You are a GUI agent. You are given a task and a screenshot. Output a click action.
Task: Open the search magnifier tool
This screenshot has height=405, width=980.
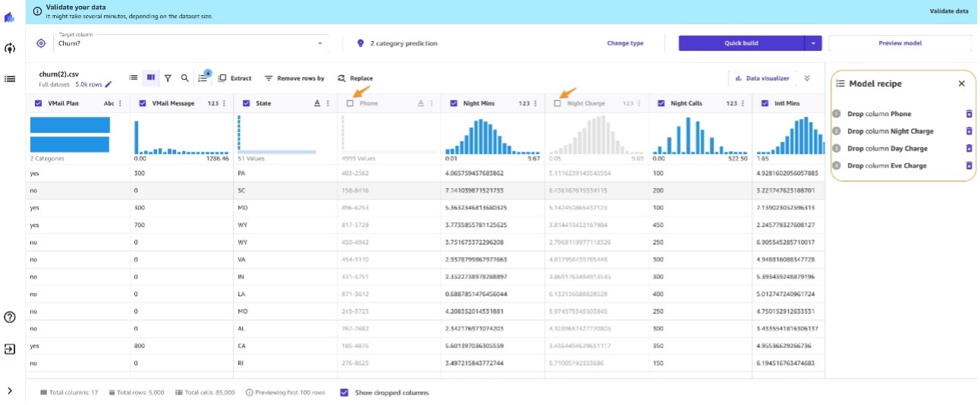[x=184, y=78]
